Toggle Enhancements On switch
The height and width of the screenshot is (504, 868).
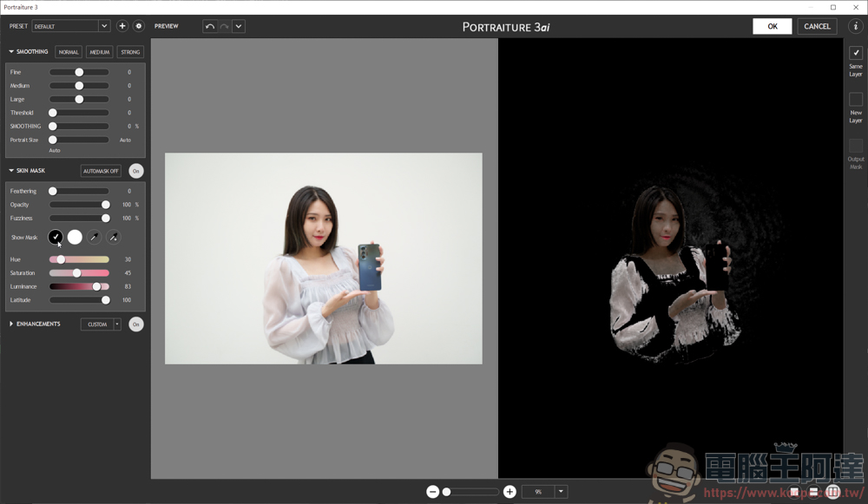click(x=135, y=324)
